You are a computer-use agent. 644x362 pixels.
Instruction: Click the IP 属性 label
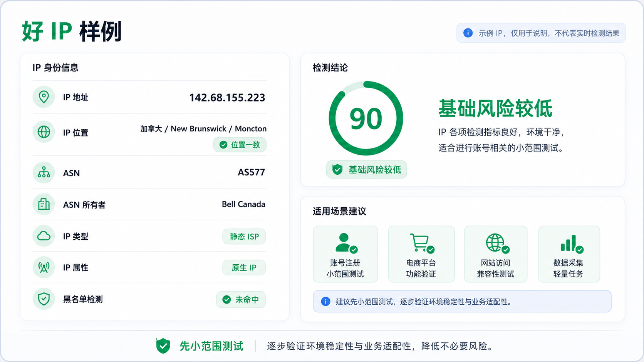(x=76, y=268)
